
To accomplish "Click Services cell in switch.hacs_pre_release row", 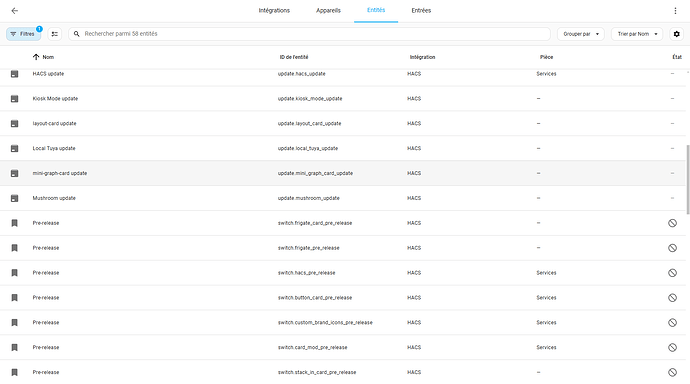I will [546, 273].
